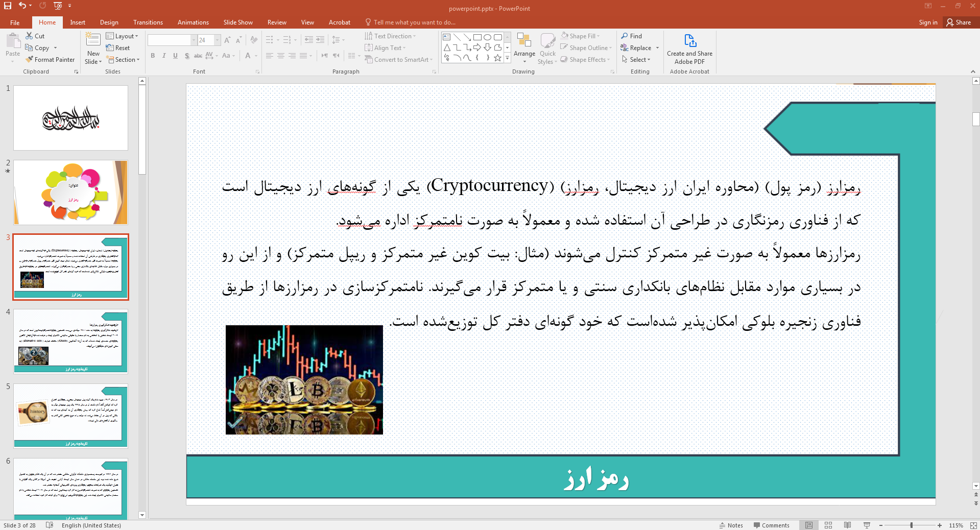Open the Section dropdown
This screenshot has width=980, height=530.
[123, 60]
